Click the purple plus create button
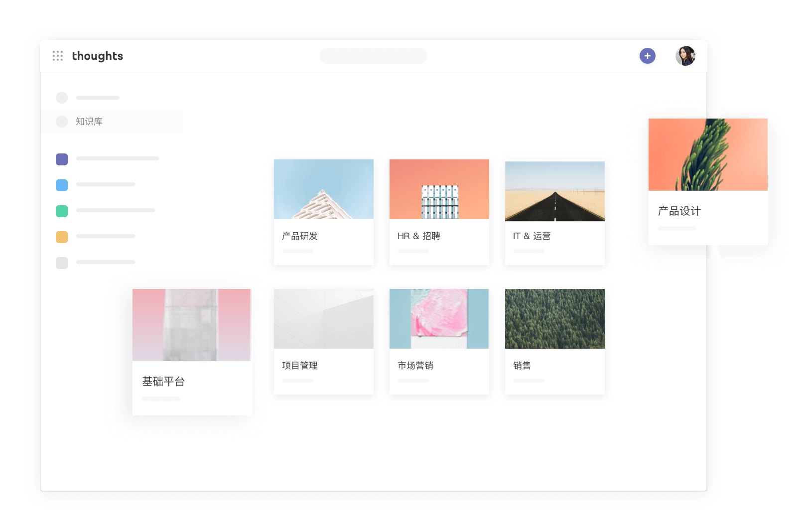This screenshot has height=532, width=808. tap(647, 56)
